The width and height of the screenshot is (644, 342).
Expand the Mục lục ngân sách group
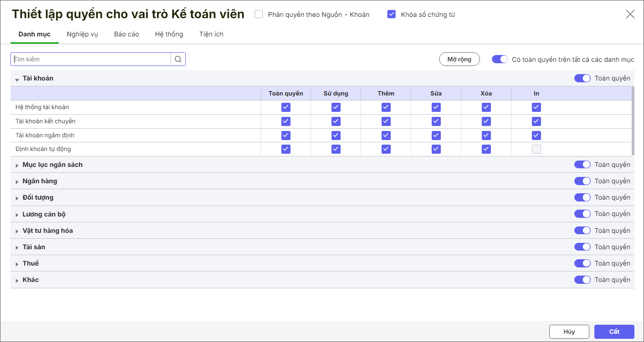(17, 165)
